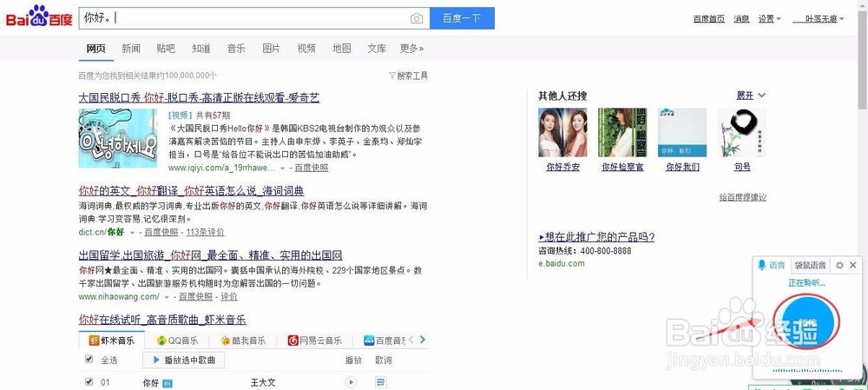
Task: Open 百度首页 link
Action: click(708, 19)
